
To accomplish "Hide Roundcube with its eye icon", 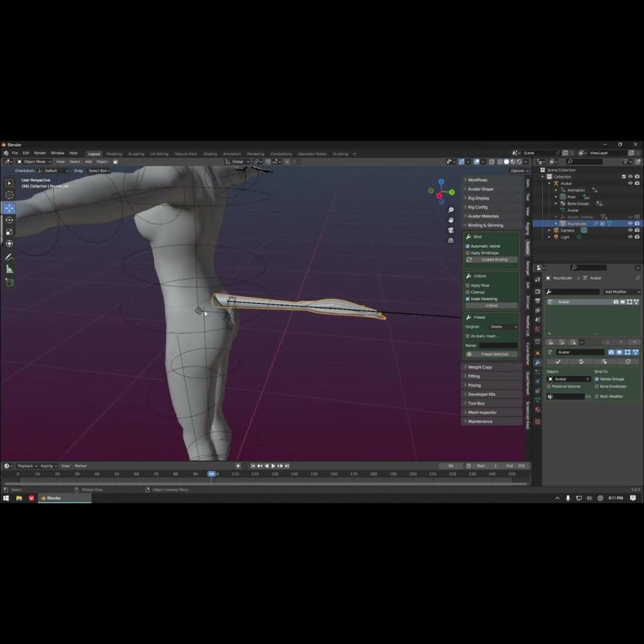I will tap(630, 223).
